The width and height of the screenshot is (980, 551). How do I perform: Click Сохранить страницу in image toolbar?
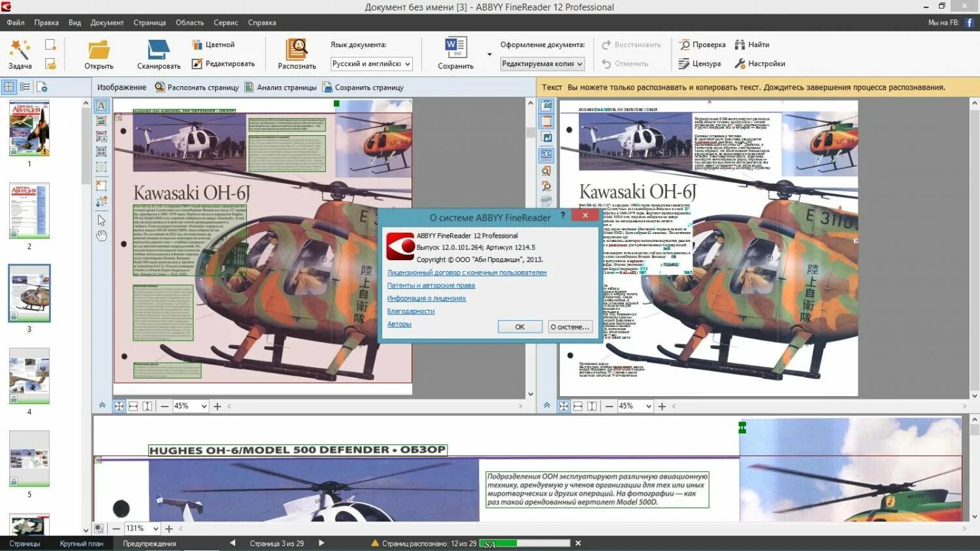point(363,87)
